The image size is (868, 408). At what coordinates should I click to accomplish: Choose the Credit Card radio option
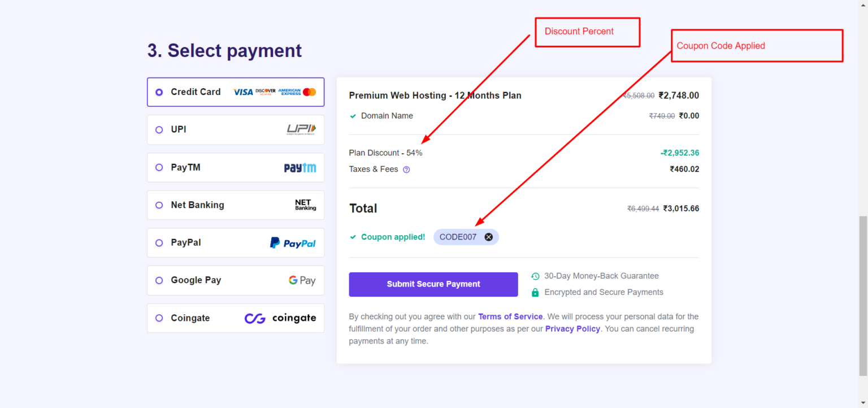pyautogui.click(x=159, y=92)
